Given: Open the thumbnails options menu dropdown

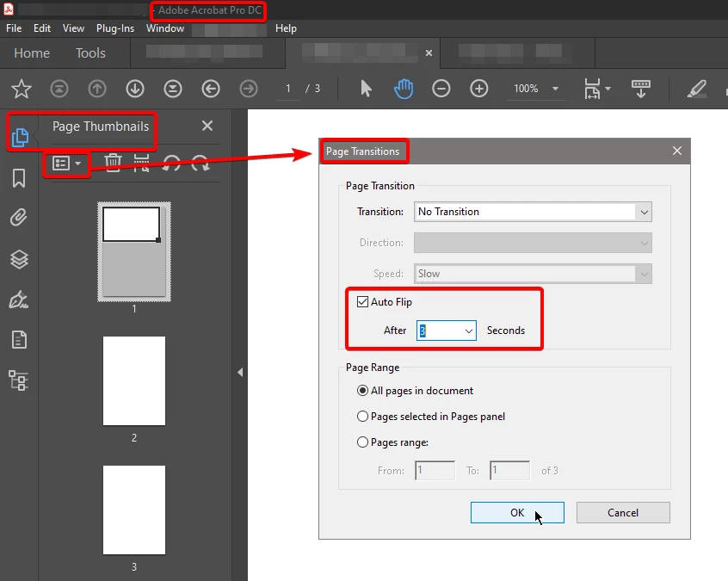Looking at the screenshot, I should pos(67,163).
